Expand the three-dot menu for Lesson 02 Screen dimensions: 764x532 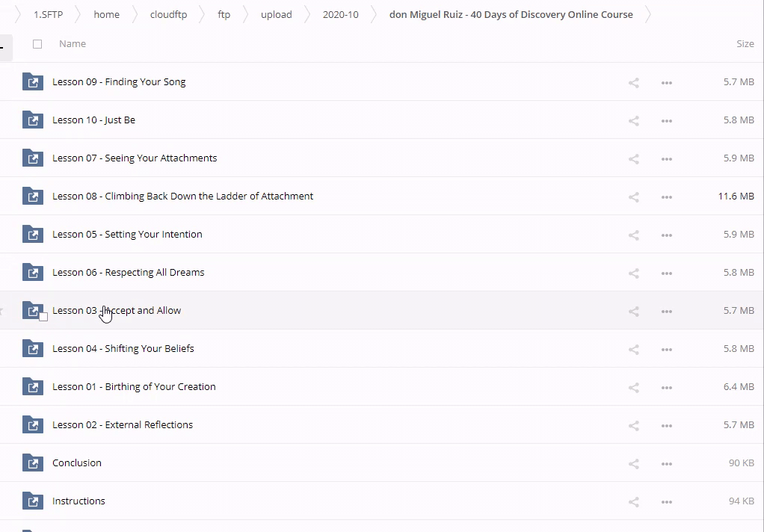(x=667, y=426)
